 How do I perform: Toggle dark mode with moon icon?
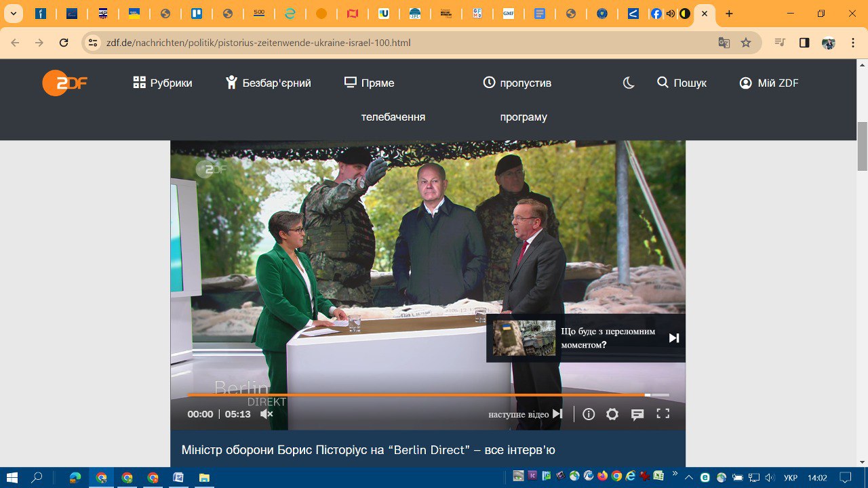[629, 83]
